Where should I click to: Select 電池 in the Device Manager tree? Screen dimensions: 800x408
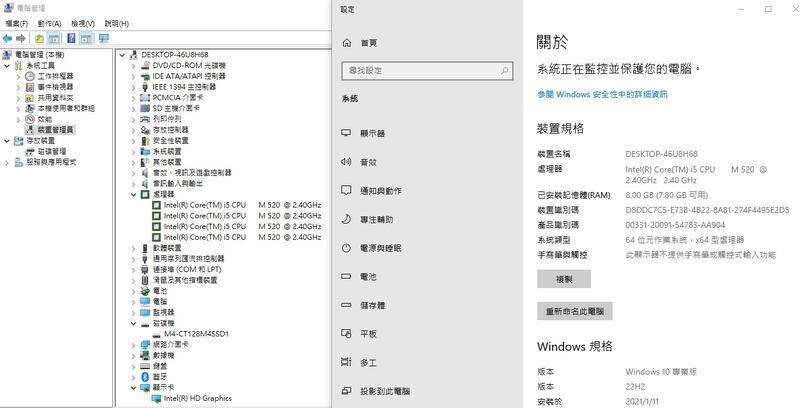(160, 291)
